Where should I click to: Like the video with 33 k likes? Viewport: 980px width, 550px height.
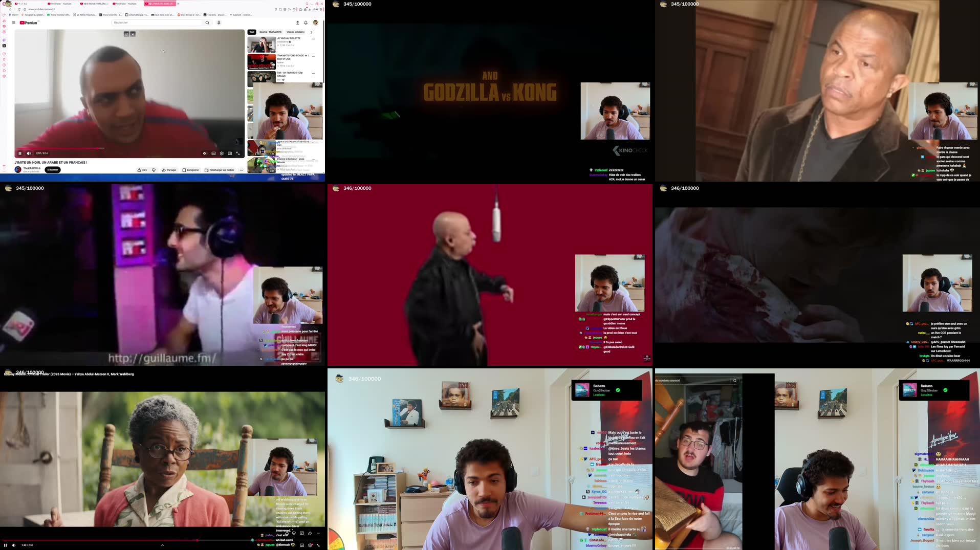[x=142, y=170]
